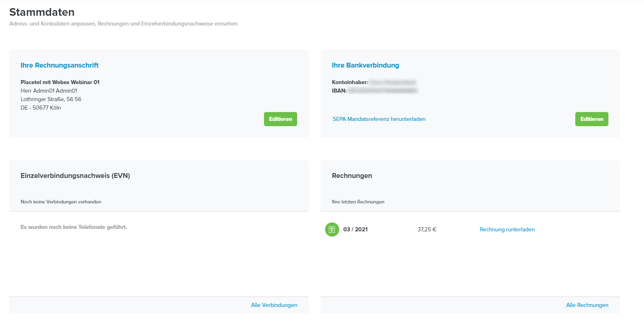Edit the Rechnungsanschrift with the Editieren button
The width and height of the screenshot is (644, 330).
click(281, 119)
